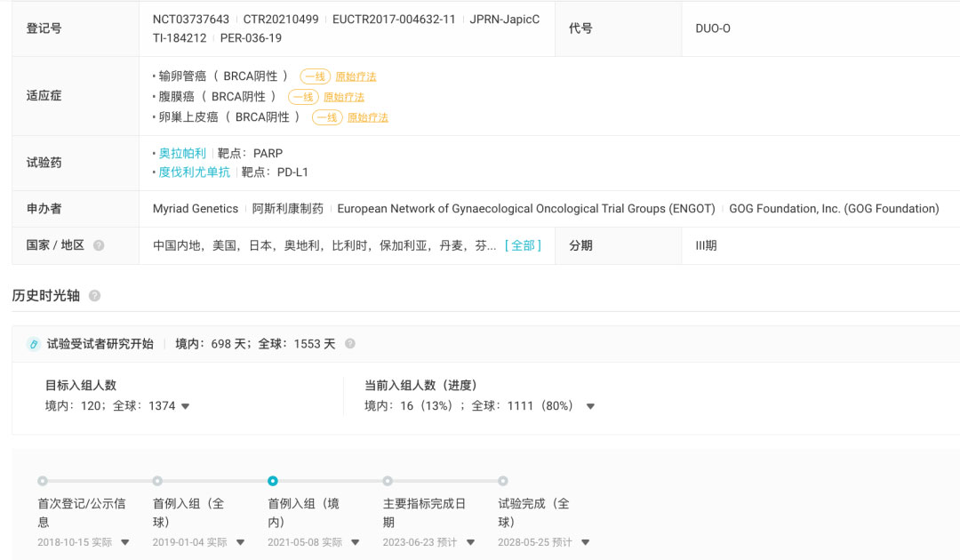Expand dropdown next to 2023-06-23 预计
Viewport: 960px width, 560px height.
(470, 542)
